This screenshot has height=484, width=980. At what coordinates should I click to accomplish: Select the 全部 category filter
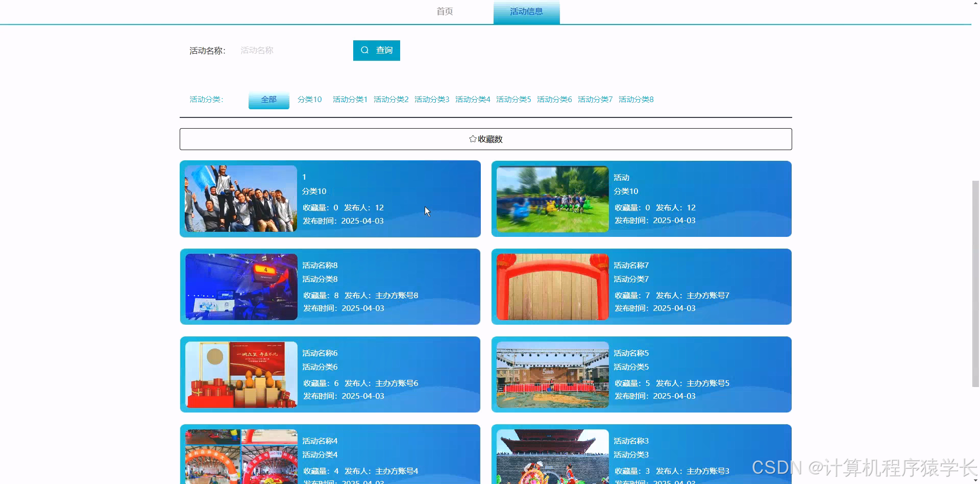[x=268, y=99]
